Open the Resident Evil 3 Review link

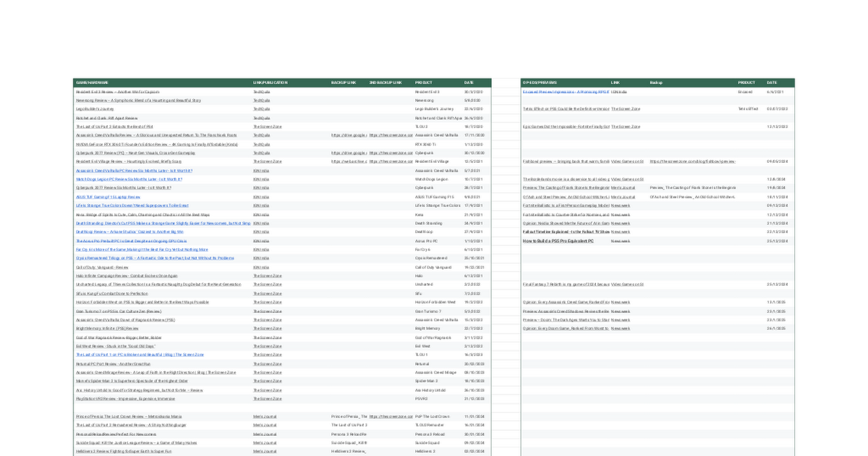tap(117, 92)
